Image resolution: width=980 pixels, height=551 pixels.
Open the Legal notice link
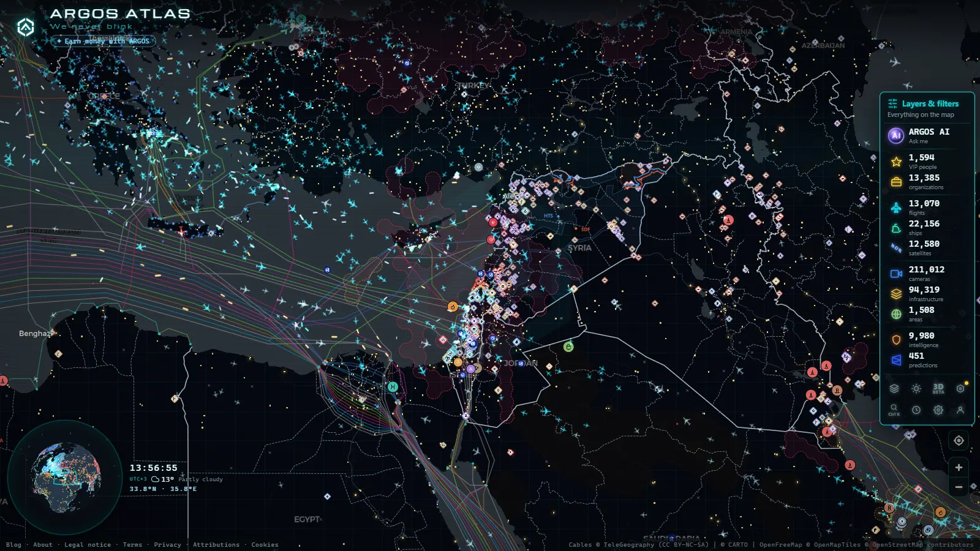88,545
